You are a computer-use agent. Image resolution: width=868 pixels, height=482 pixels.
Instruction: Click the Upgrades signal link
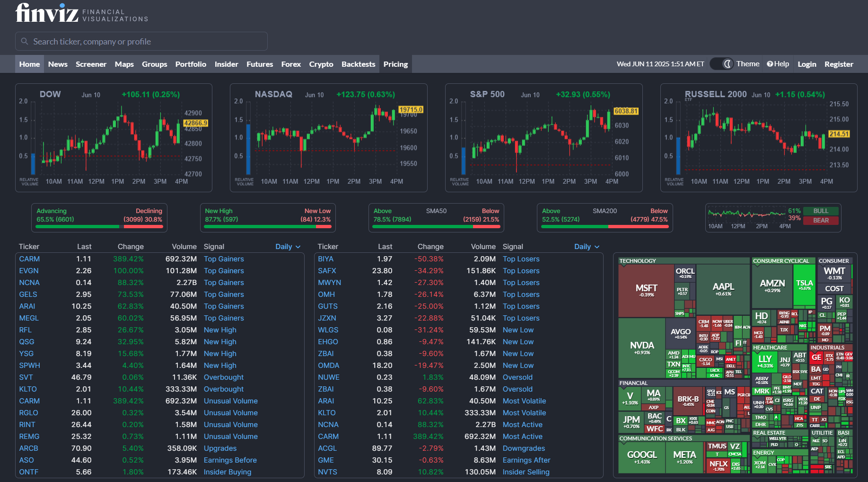220,448
